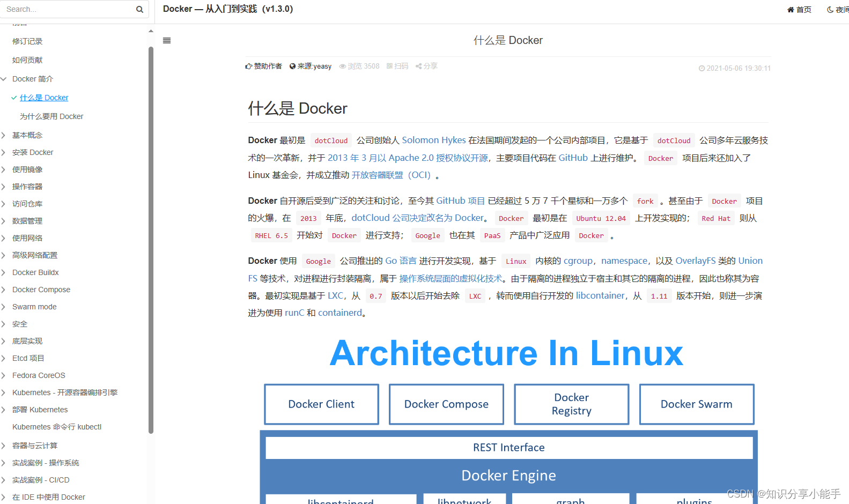Click the Architecture In Linux diagram

508,420
